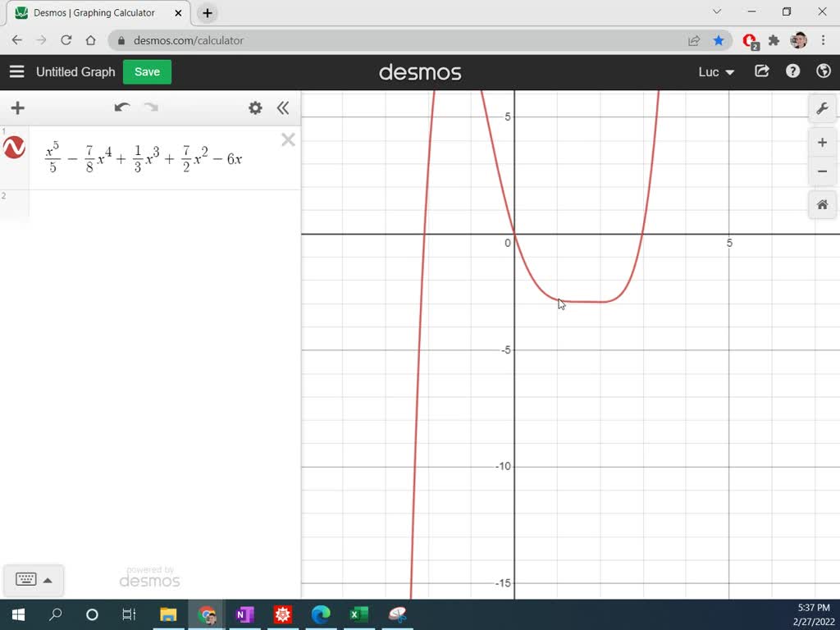The image size is (840, 630).
Task: Reset view with the home icon
Action: [822, 204]
